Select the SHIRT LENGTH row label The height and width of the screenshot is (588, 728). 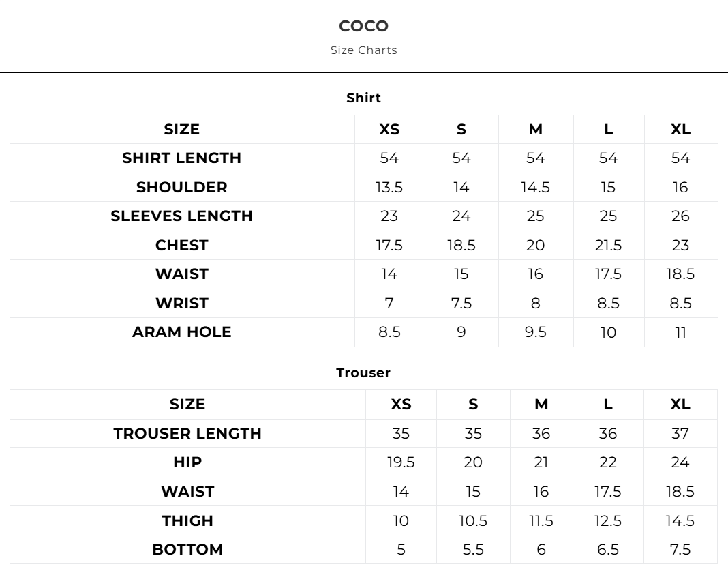pos(182,158)
